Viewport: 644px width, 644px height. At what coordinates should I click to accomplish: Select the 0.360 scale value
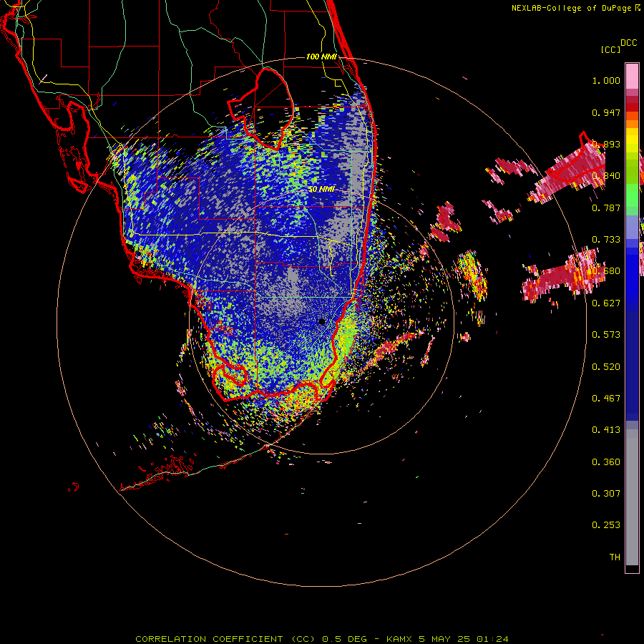[606, 462]
